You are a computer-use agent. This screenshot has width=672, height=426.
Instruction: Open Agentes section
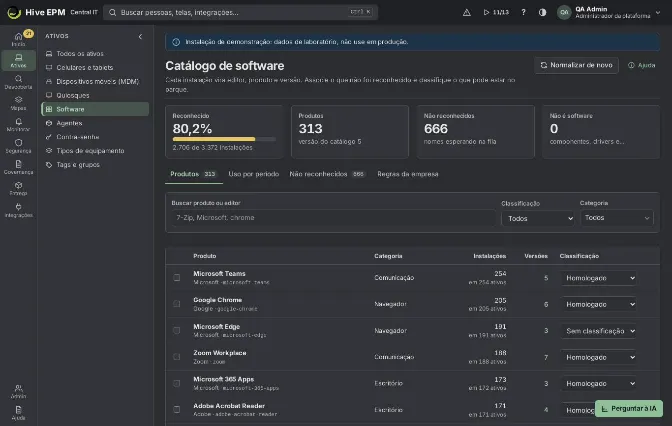(x=95, y=123)
